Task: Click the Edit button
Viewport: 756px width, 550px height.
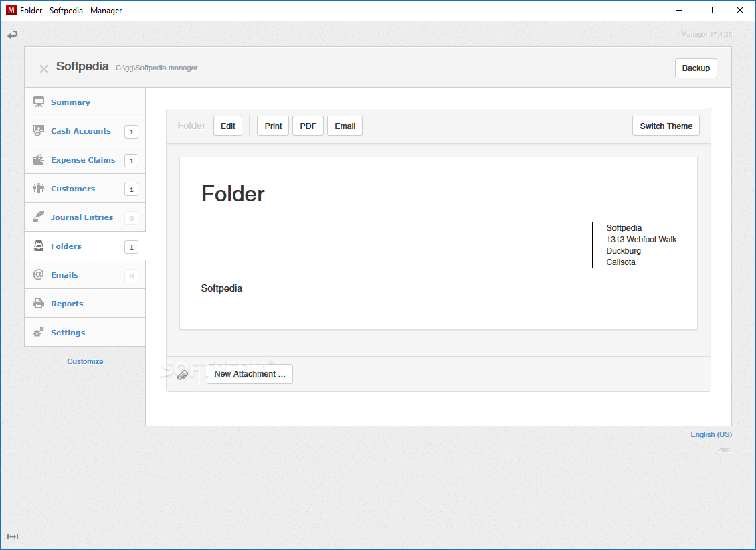Action: (227, 126)
